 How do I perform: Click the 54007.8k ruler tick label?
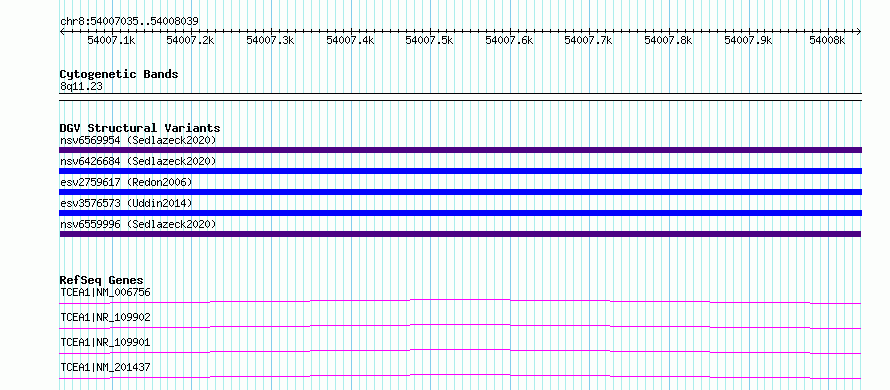tap(669, 40)
